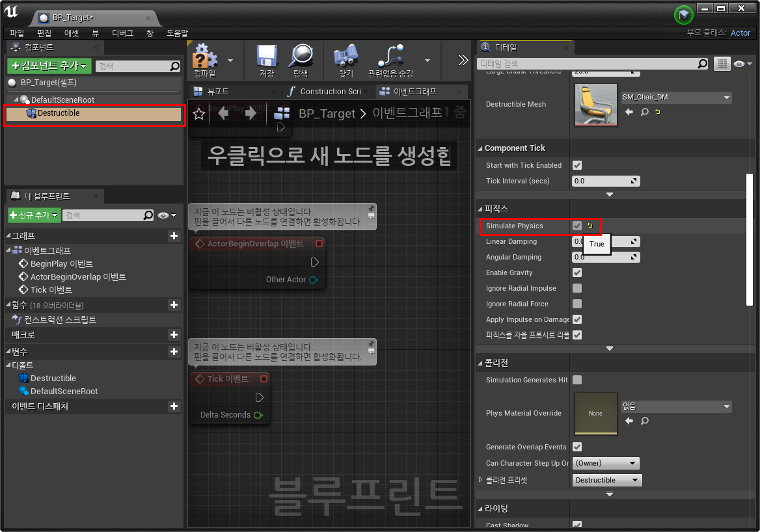Open 콜리전 프리셋 Destructible dropdown
Screen dimensions: 760x532
[607, 480]
